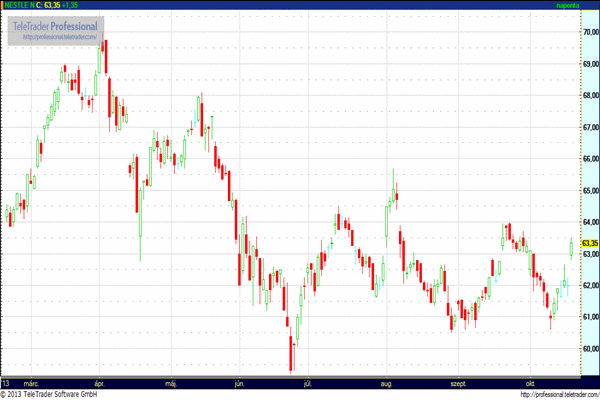Image resolution: width=600 pixels, height=400 pixels.
Task: Click the 65,00 price axis label
Action: tap(589, 190)
